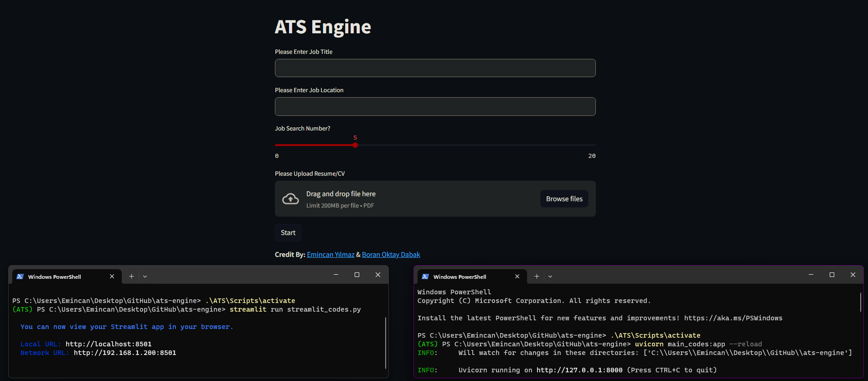Viewport: 868px width, 381px height.
Task: Click the drag and drop file area
Action: pos(435,199)
